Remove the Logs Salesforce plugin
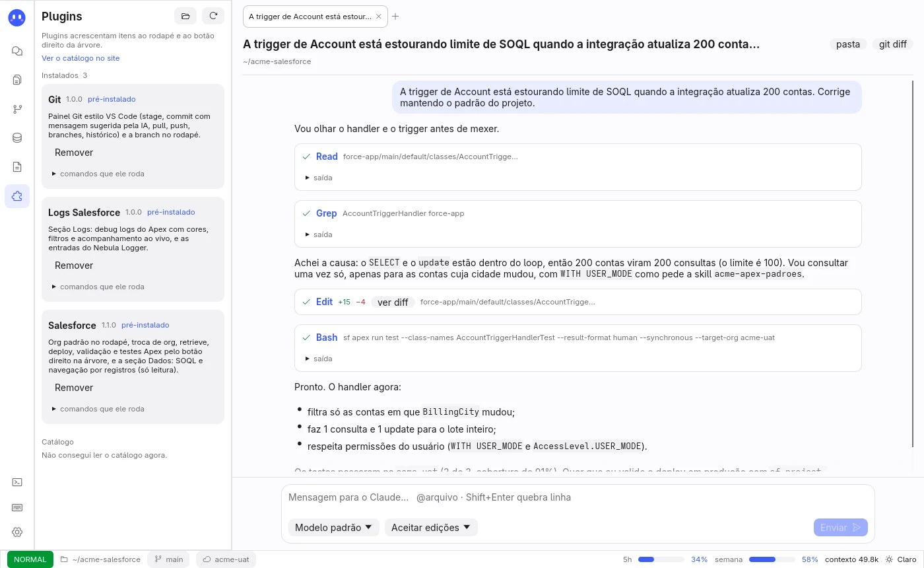 (x=74, y=266)
